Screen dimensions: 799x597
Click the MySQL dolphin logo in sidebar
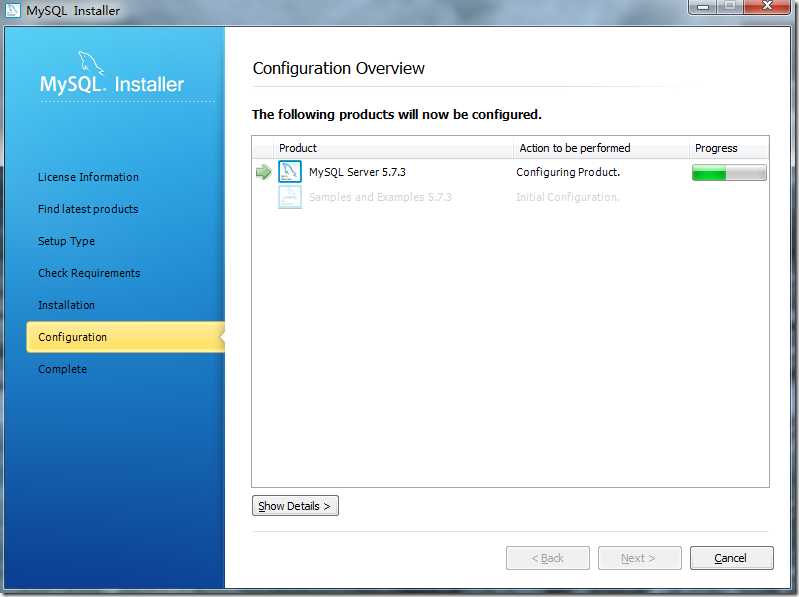pos(91,63)
